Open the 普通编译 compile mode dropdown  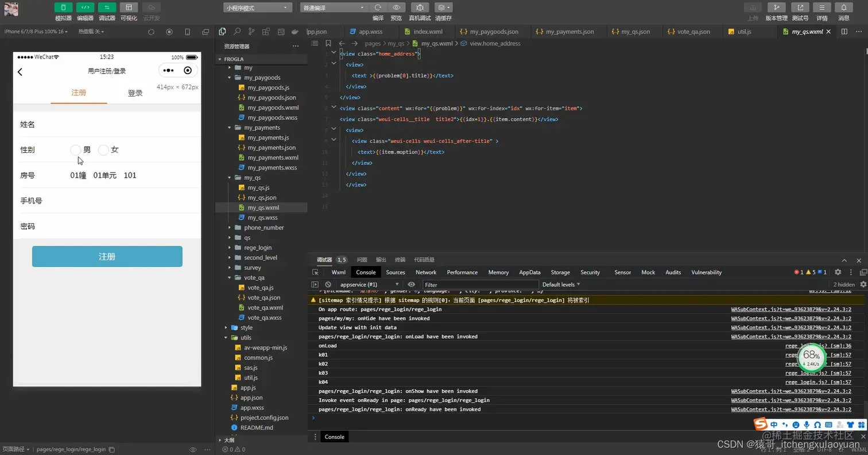[334, 7]
